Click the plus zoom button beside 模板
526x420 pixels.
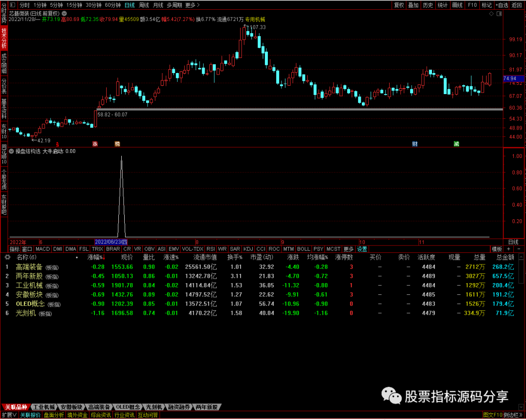coord(508,249)
